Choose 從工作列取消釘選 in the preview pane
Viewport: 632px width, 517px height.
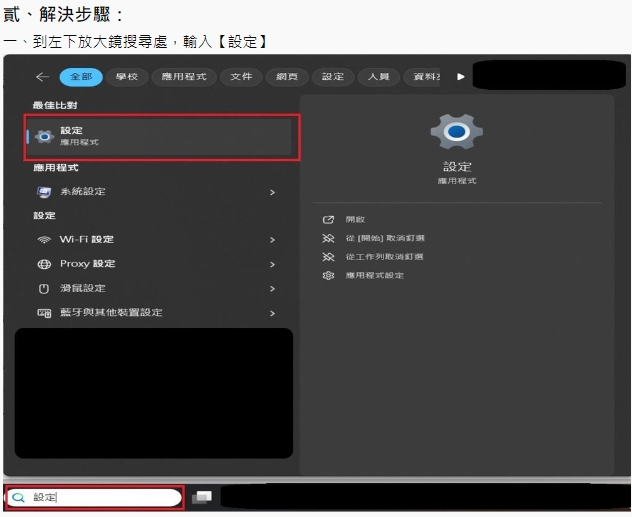coord(384,257)
